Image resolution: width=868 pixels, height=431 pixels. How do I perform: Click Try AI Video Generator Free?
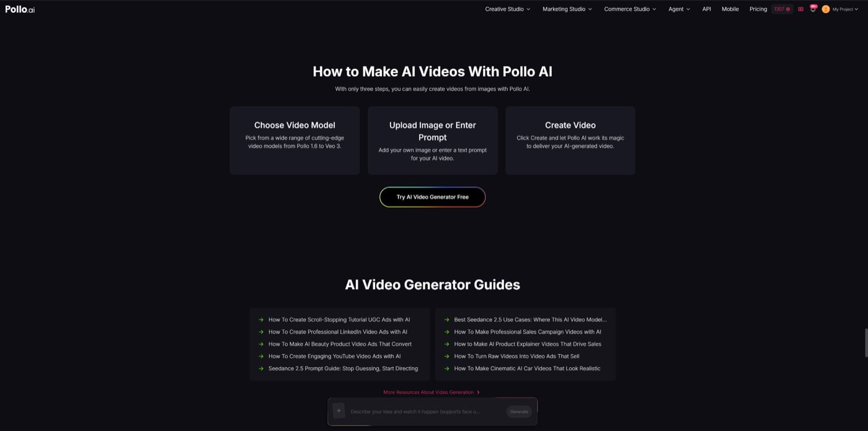coord(432,197)
